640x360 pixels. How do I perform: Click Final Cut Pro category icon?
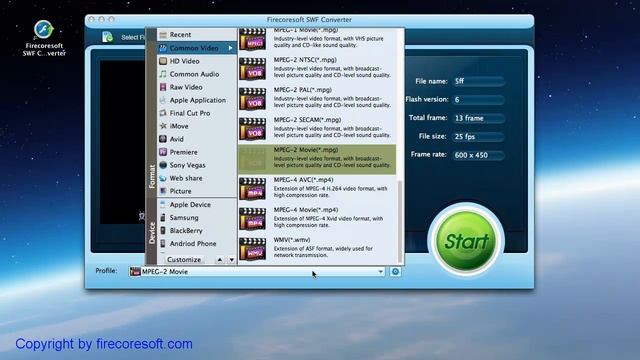tap(163, 113)
